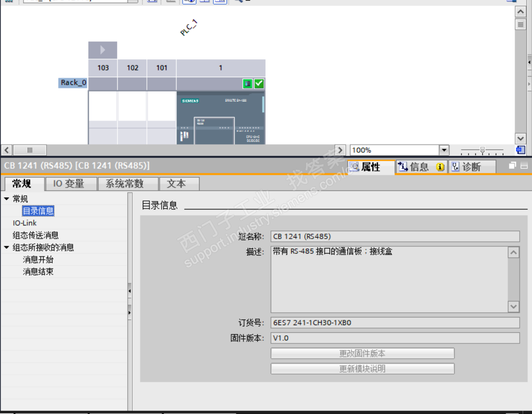Click the green module status icon on Rack_0
Viewport: 532px width, 414px height.
tap(248, 83)
